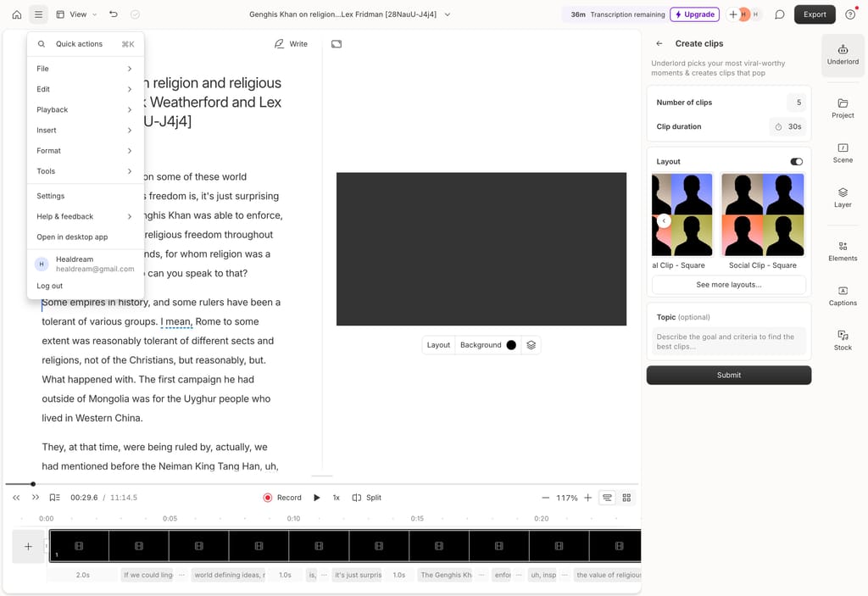Click the undo arrow icon
This screenshot has height=596, width=868.
[114, 14]
